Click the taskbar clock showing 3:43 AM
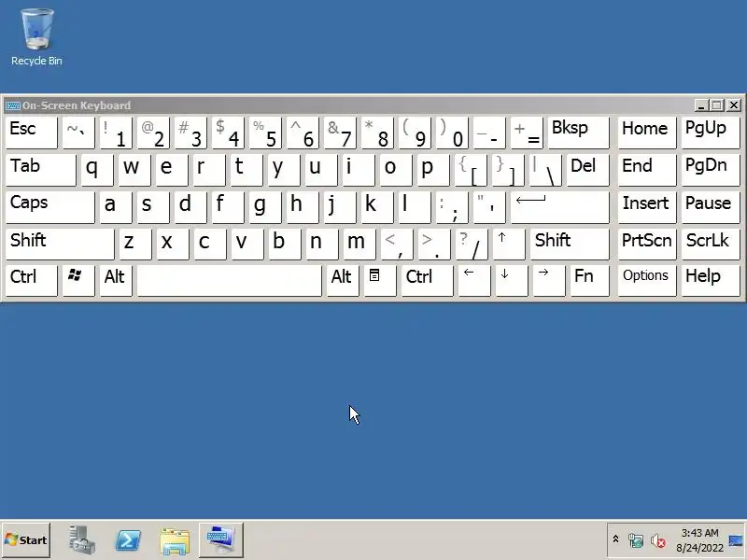This screenshot has width=747, height=560. coord(699,540)
